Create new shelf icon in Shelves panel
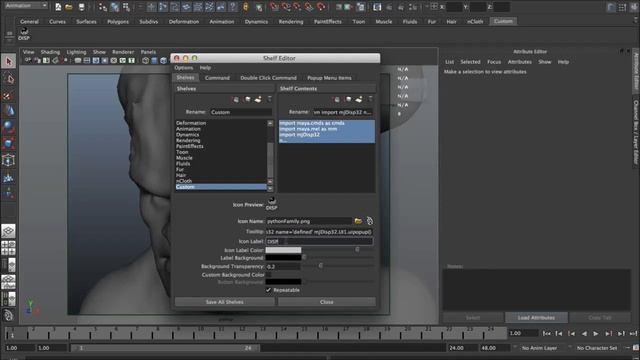The height and width of the screenshot is (360, 640). pyautogui.click(x=258, y=99)
